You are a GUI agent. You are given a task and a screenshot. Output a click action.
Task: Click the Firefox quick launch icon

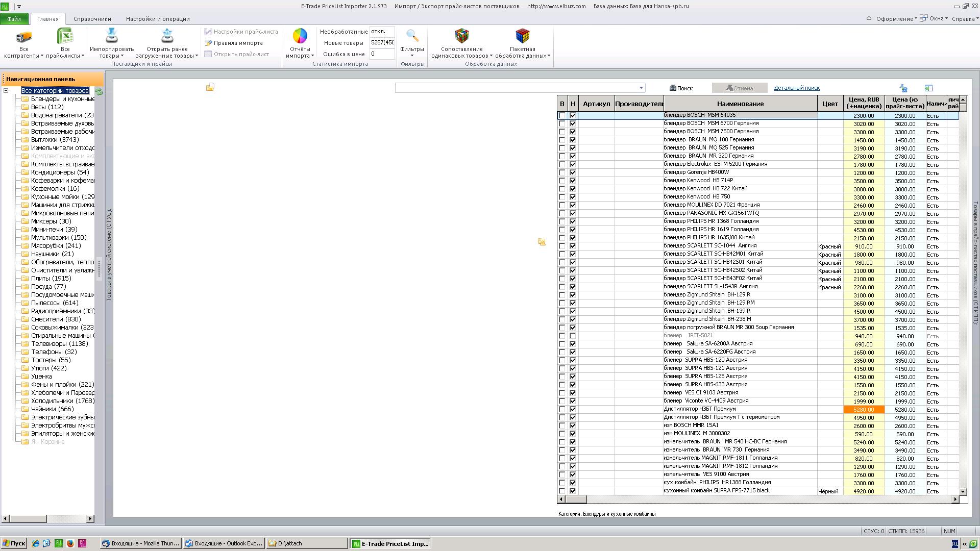click(70, 543)
